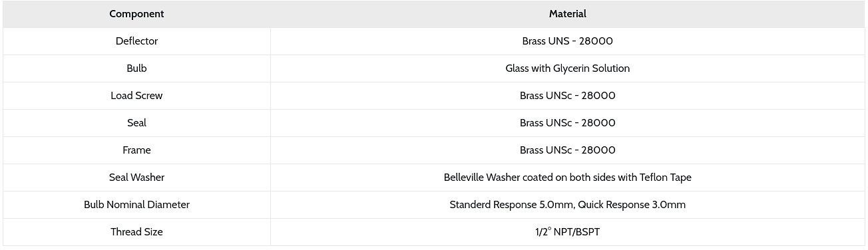Select the Frame component cell
The height and width of the screenshot is (250, 868).
[136, 150]
